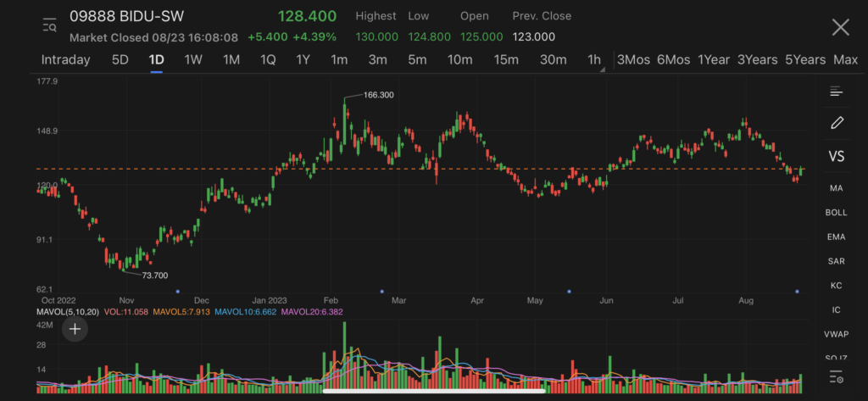Screen dimensions: 868x401
Task: Open indicator settings gear icon
Action: [x=836, y=377]
